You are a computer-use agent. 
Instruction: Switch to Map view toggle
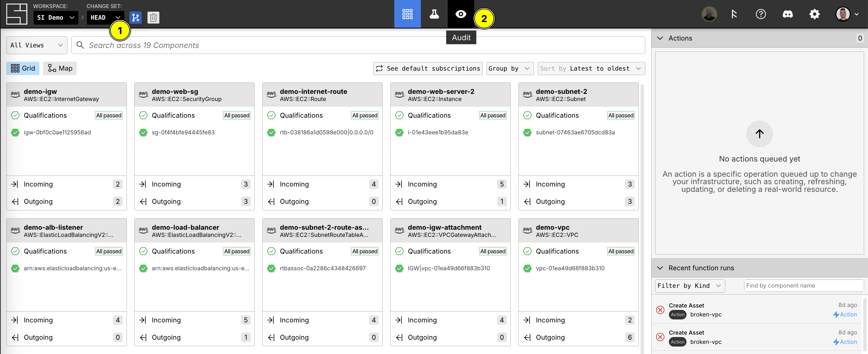point(60,68)
